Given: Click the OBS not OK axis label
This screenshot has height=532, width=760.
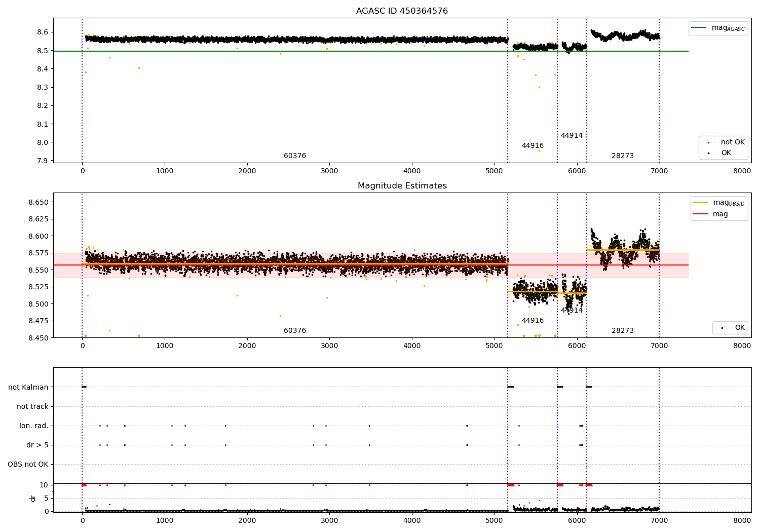Looking at the screenshot, I should click(28, 464).
